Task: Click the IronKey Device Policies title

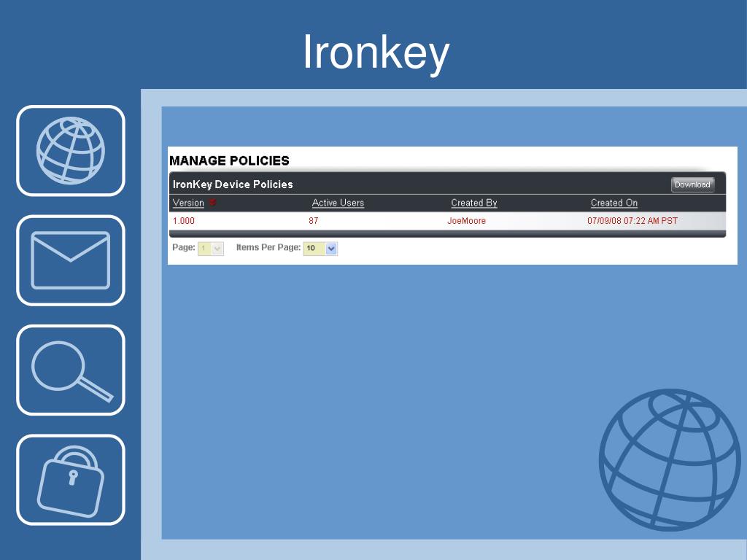Action: click(233, 184)
